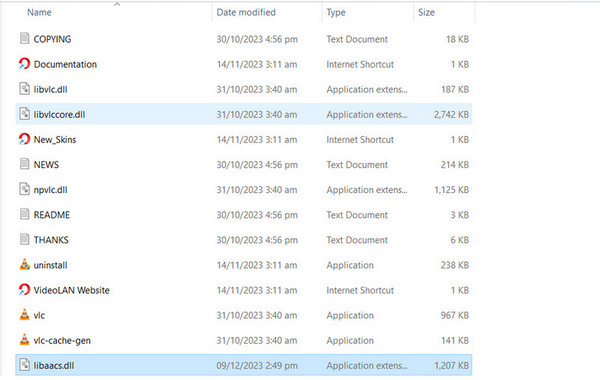Click the 09/12/2023 2:49 pm date cell

pyautogui.click(x=257, y=365)
